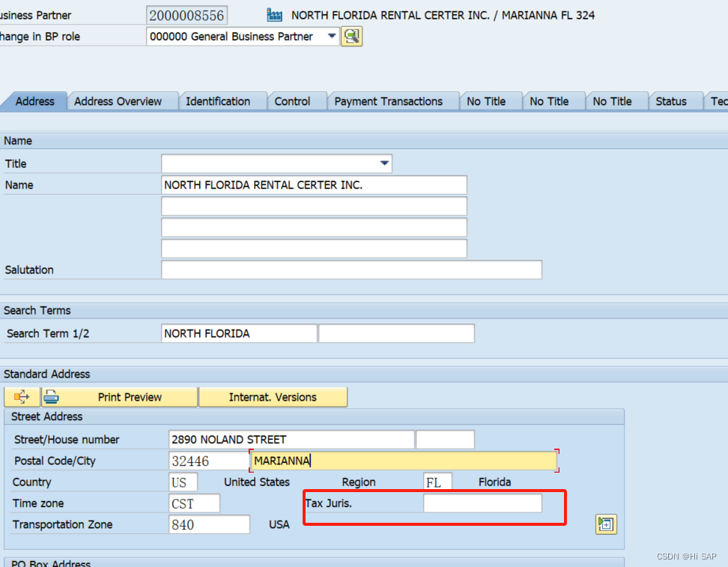728x567 pixels.
Task: Click the Business Partner number field
Action: point(186,15)
